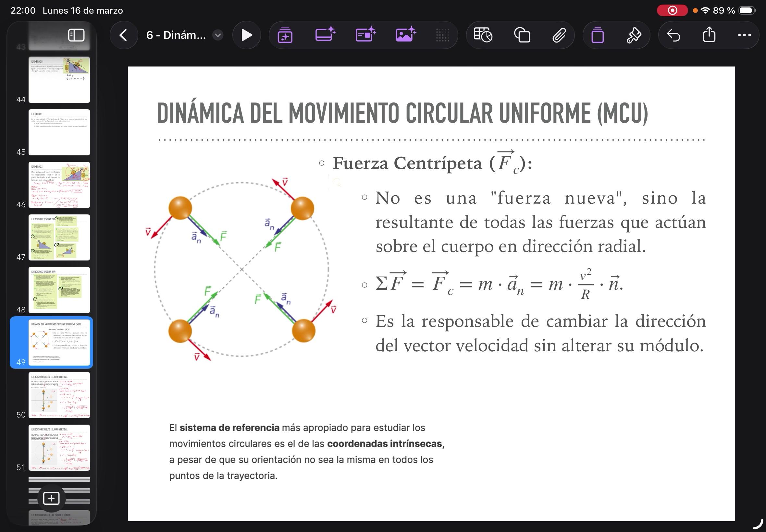Click the AI layout sparkle icon

(325, 34)
